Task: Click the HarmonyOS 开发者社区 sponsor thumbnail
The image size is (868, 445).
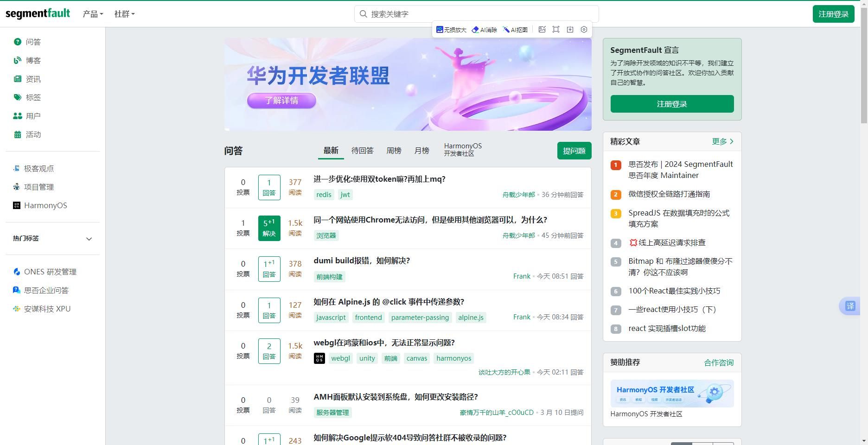Action: tap(672, 394)
